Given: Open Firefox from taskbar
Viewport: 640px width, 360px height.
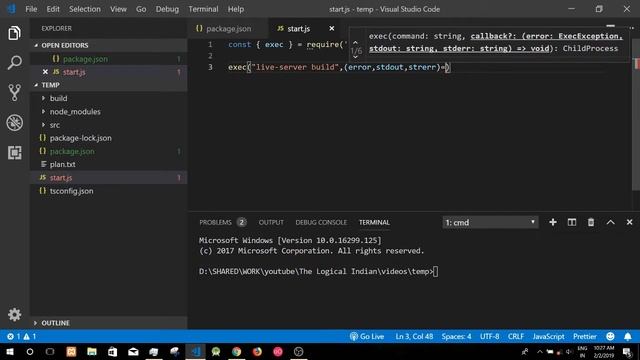Looking at the screenshot, I should tap(257, 351).
